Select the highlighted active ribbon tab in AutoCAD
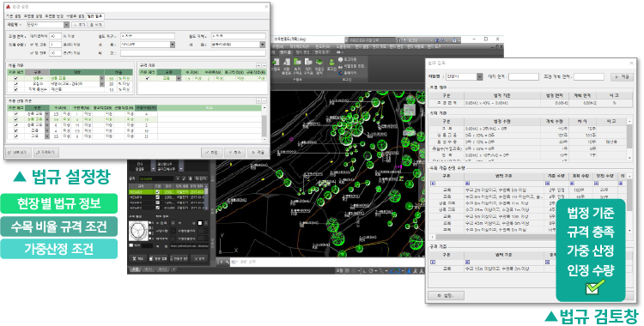Screen dimensions: 644x326 (x=285, y=52)
